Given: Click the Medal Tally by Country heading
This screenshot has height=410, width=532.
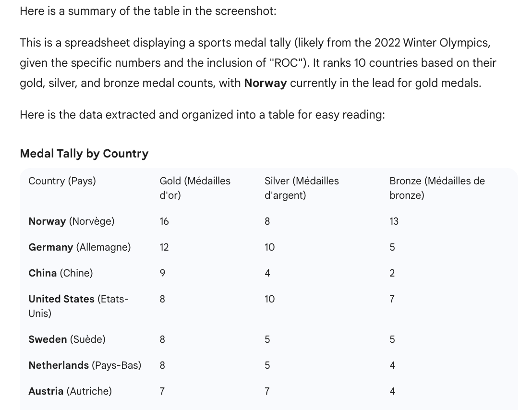Looking at the screenshot, I should tap(84, 154).
